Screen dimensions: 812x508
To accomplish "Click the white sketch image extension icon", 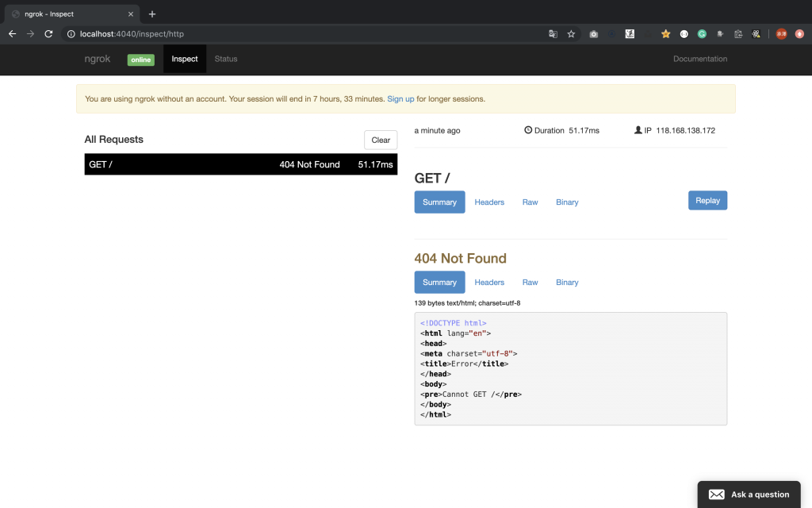I will 630,33.
